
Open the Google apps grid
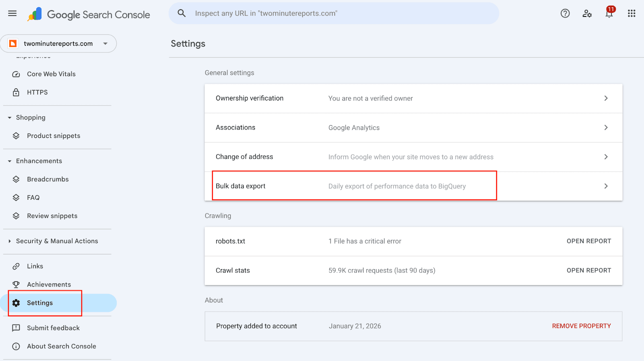(631, 13)
